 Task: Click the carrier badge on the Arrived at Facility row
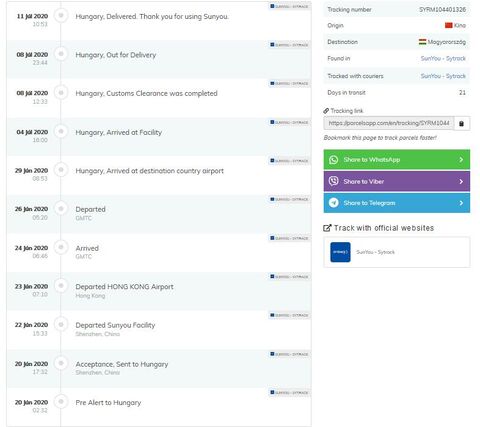click(289, 122)
